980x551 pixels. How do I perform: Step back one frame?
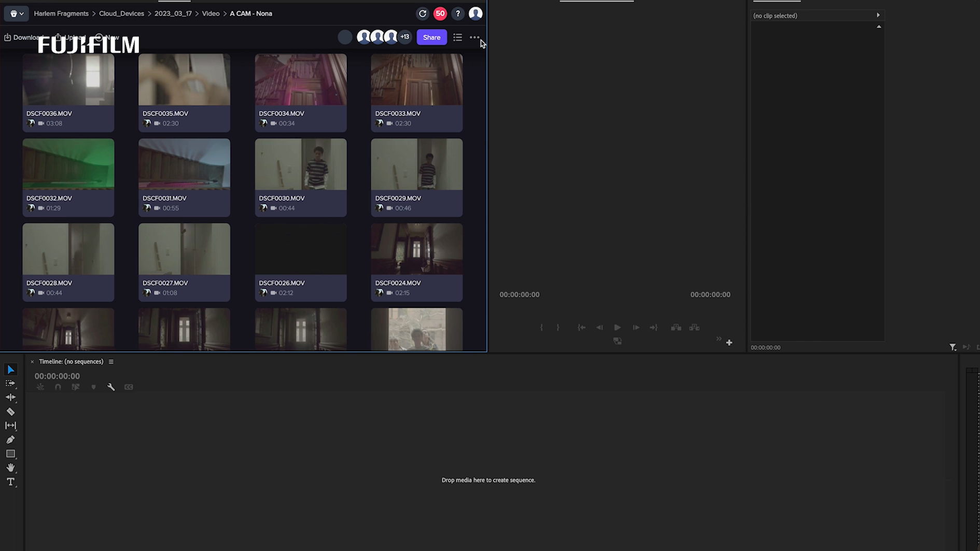click(x=599, y=328)
